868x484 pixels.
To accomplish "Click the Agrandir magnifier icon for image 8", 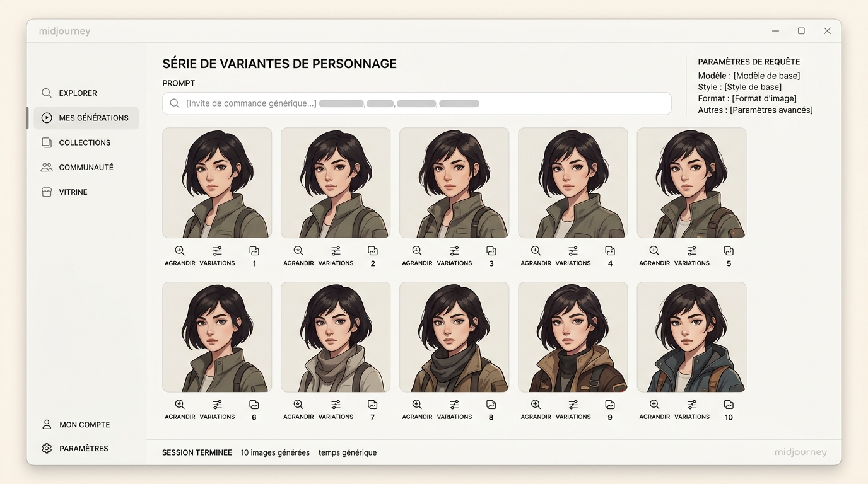I will [417, 405].
